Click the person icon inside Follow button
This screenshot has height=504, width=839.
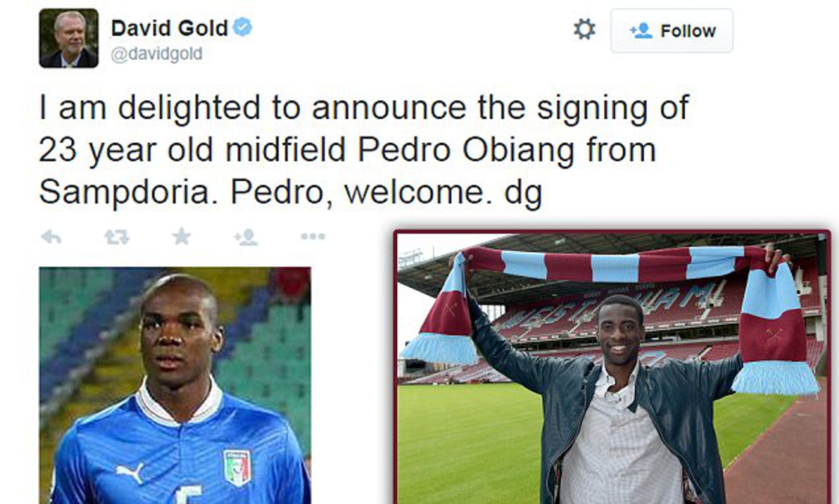641,31
